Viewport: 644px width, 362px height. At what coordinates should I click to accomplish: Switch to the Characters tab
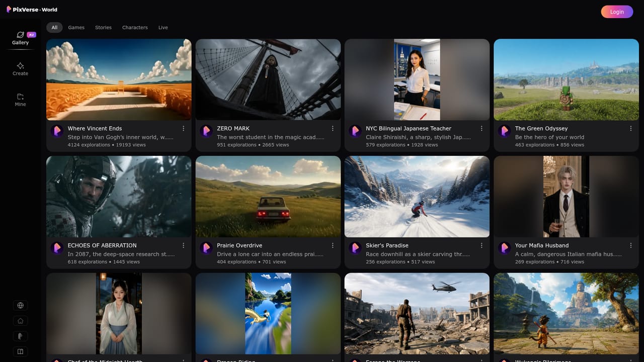coord(135,28)
